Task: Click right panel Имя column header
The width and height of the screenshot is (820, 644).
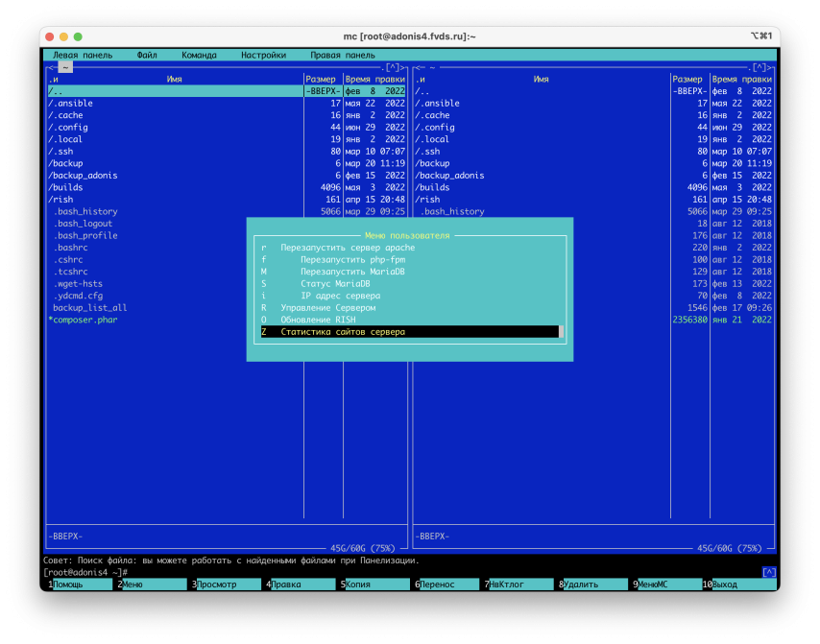Action: pos(542,80)
